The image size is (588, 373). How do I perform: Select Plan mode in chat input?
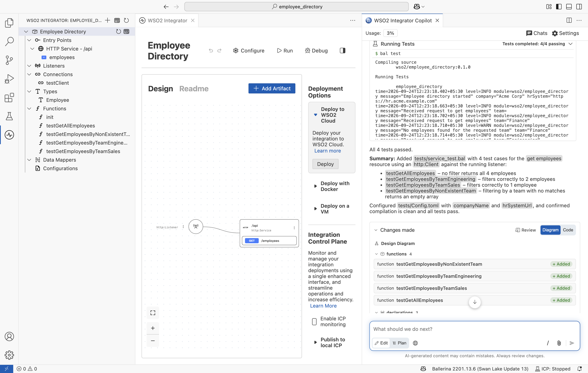400,343
